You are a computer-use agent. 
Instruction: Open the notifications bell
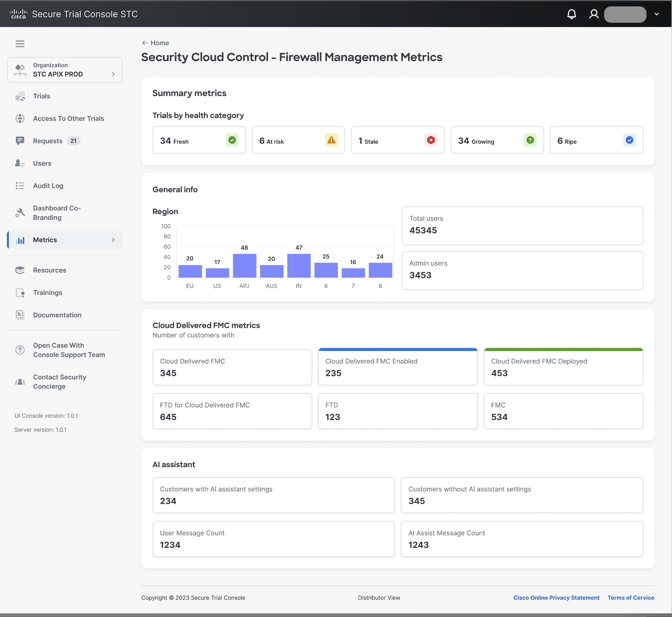click(x=571, y=14)
